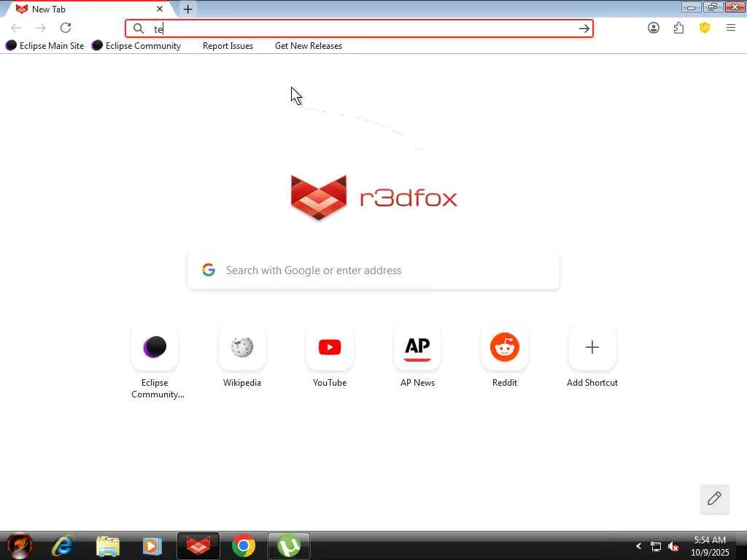Open Eclipse Main Site bookmark
The width and height of the screenshot is (747, 560).
coord(44,46)
